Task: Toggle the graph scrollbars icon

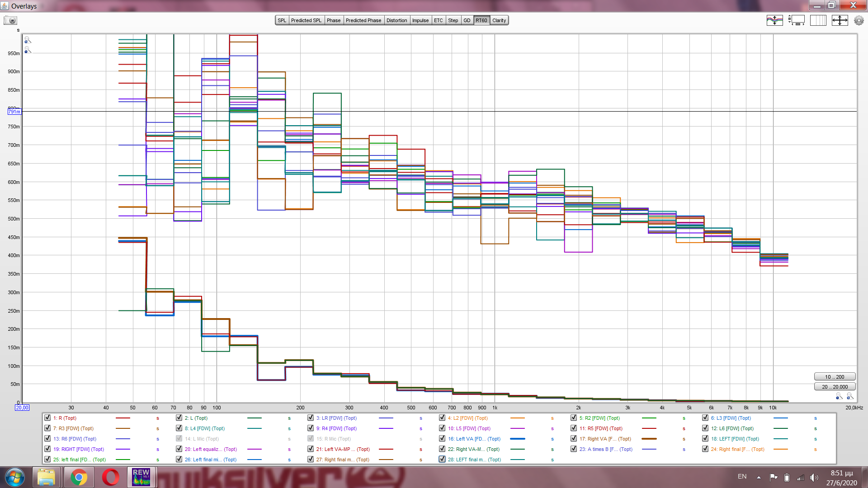Action: point(796,20)
